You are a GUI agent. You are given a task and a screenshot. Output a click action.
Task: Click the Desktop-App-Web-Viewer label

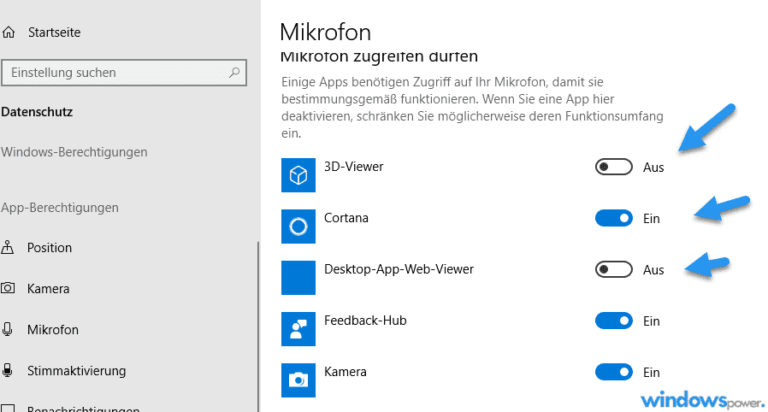[399, 269]
